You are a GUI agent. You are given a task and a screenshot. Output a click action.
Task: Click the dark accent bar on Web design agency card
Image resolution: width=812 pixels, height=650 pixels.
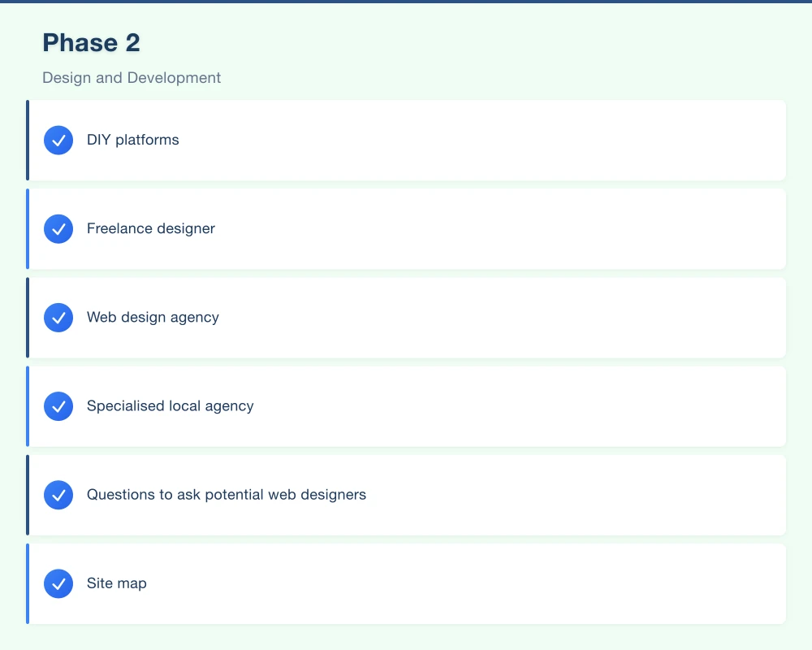pos(28,318)
